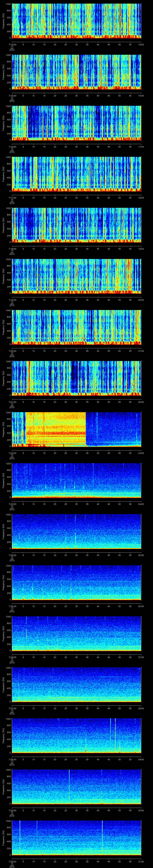The height and width of the screenshot is (868, 153).
Task: Click the Frequency (Hz) label on topmost spectrogram
Action: coord(3,21)
